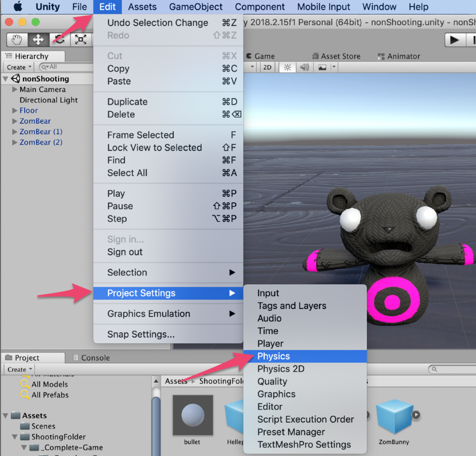Screen dimensions: 476x456
Task: Select the Scale tool in toolbar
Action: tap(81, 40)
